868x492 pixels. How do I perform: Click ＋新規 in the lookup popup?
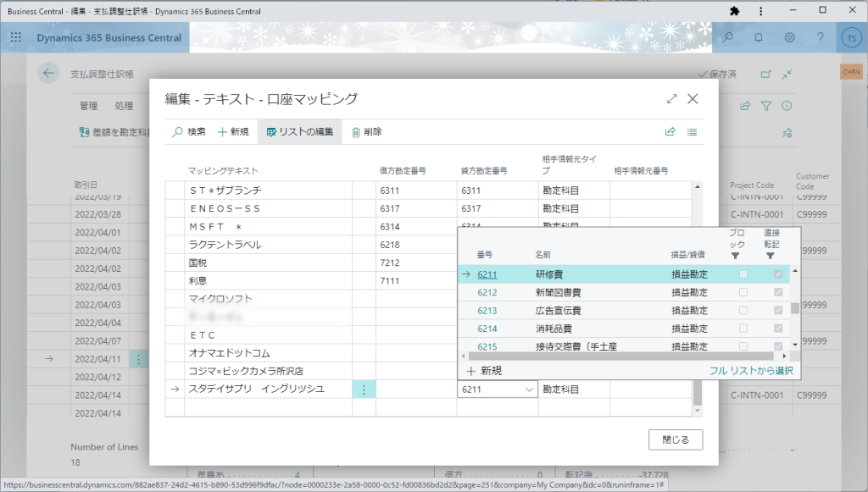click(x=484, y=370)
